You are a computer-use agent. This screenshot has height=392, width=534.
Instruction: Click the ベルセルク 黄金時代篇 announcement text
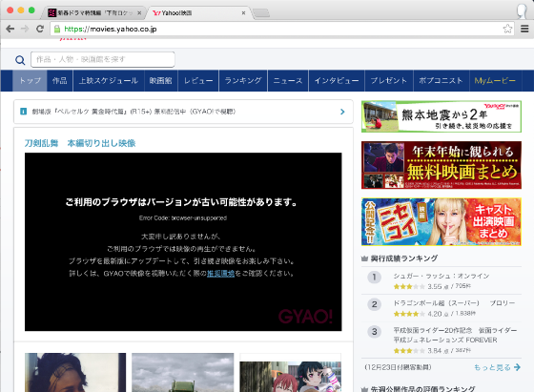click(x=133, y=112)
